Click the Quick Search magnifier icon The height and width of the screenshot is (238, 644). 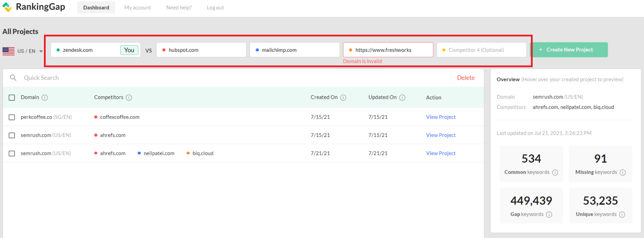point(13,78)
